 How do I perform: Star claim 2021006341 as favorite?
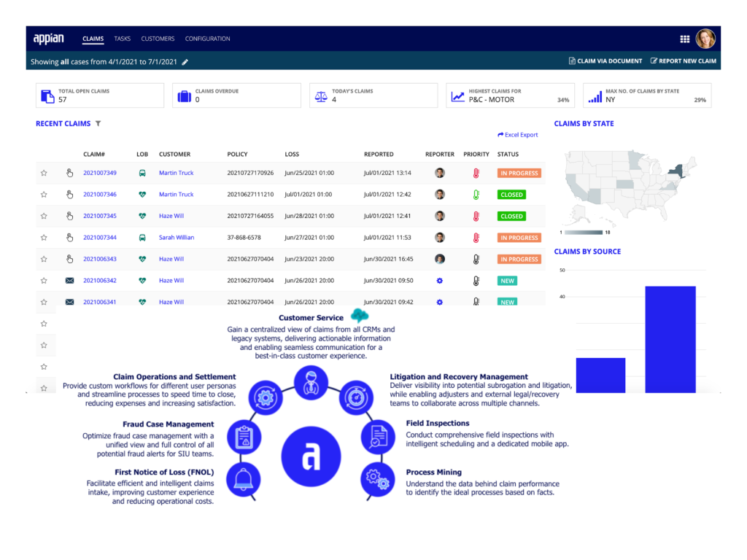(x=44, y=302)
